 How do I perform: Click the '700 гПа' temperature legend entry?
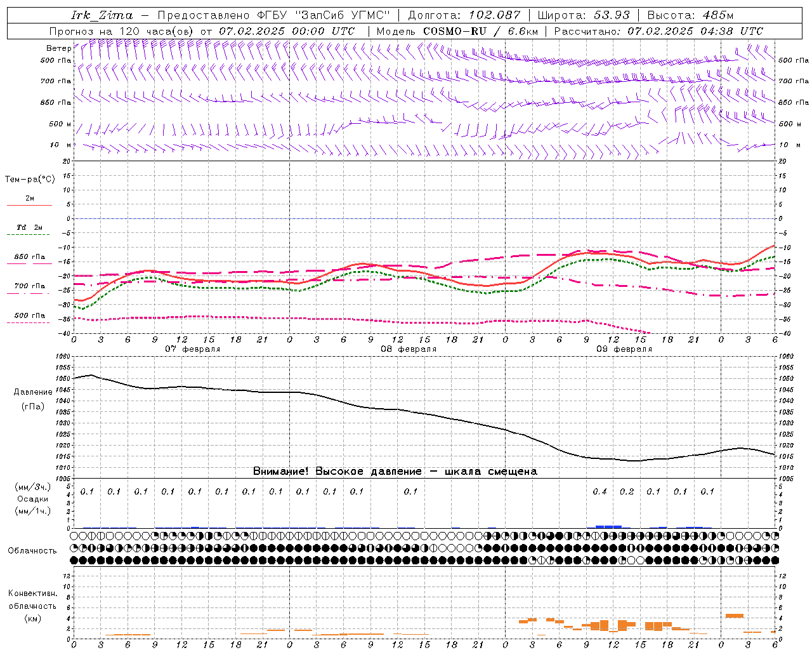29,286
